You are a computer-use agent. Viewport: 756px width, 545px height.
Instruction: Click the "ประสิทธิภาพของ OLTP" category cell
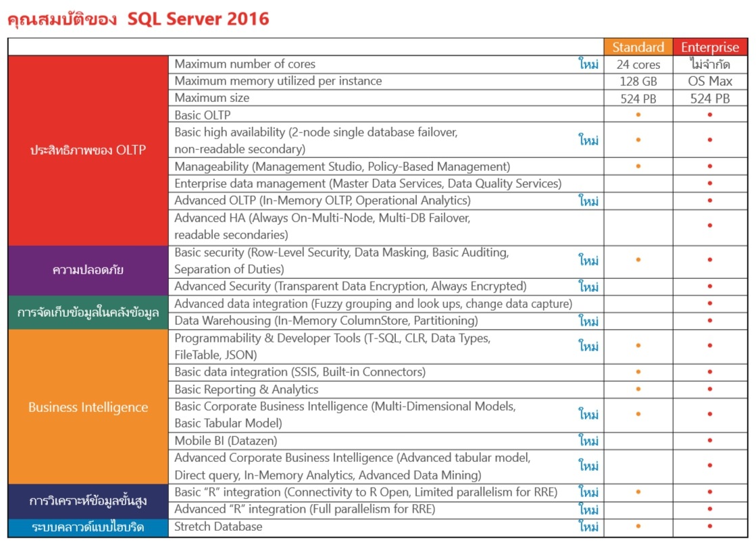[89, 151]
